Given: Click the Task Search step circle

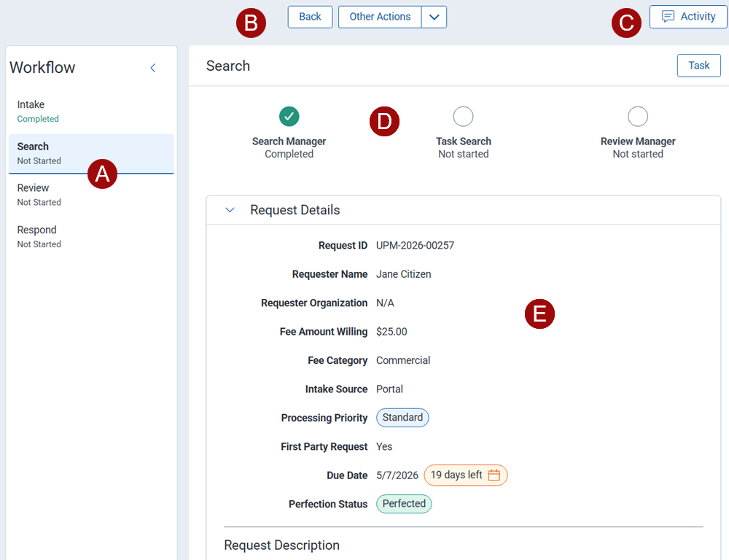Looking at the screenshot, I should pyautogui.click(x=463, y=116).
